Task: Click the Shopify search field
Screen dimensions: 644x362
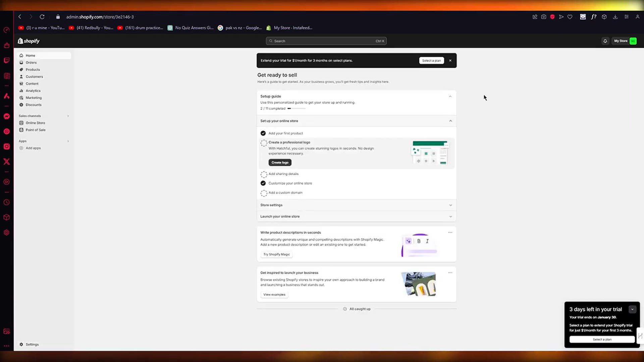Action: click(326, 41)
